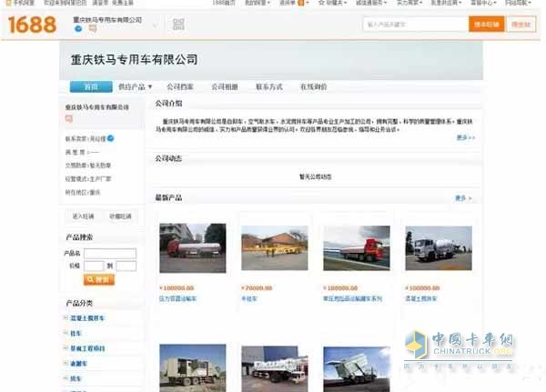Expand the 挂车 category
The width and height of the screenshot is (546, 392).
(x=66, y=333)
